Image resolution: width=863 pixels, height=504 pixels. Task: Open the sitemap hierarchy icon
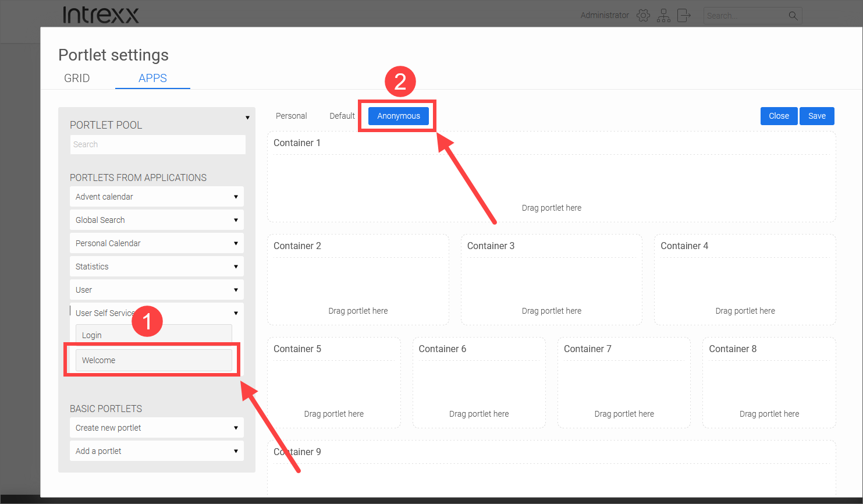(x=663, y=16)
